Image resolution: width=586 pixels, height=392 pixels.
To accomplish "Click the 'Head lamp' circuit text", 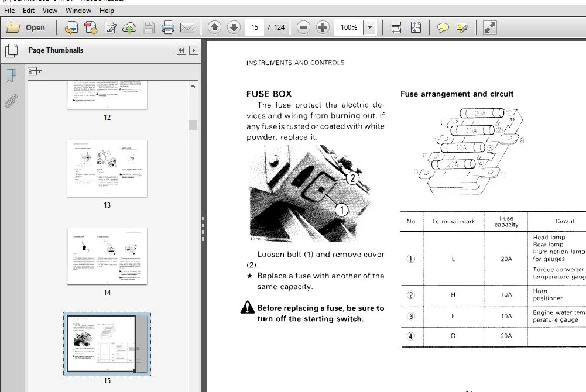I will click(549, 238).
